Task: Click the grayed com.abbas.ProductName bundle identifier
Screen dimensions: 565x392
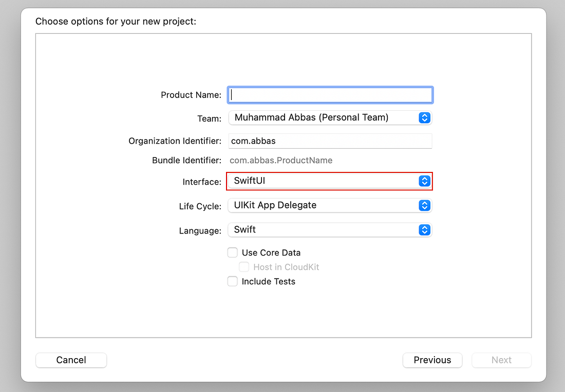Action: point(281,160)
